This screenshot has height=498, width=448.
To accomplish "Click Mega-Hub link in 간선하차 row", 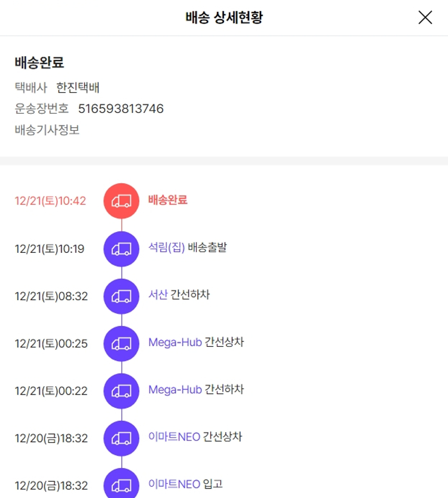I will pyautogui.click(x=175, y=390).
